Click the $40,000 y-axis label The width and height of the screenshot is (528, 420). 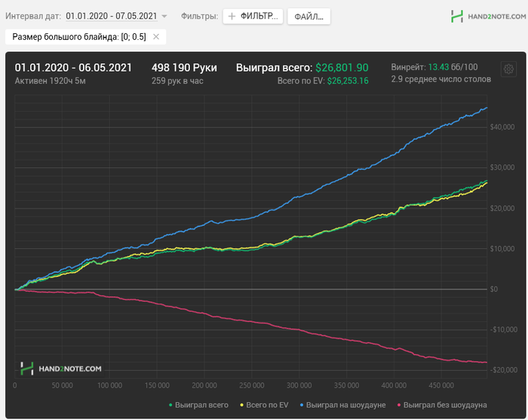point(502,127)
